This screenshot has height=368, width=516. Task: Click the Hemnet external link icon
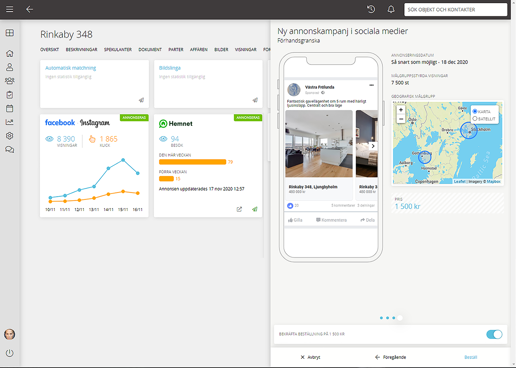[x=239, y=209]
